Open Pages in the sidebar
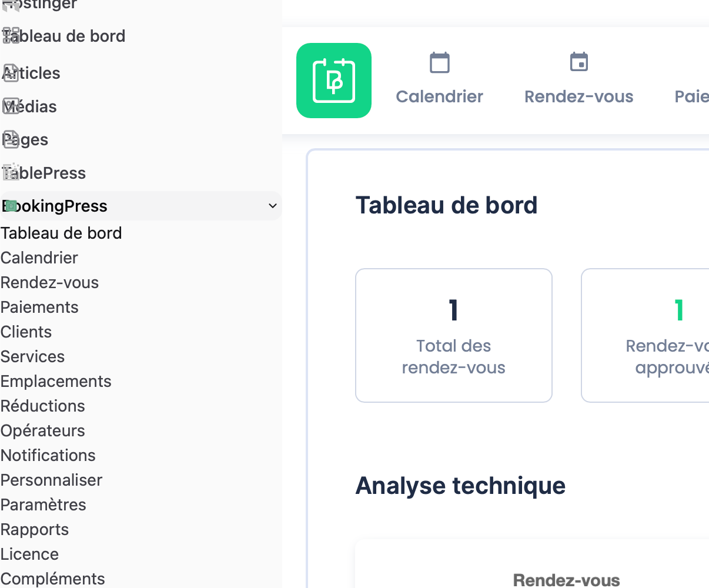The image size is (709, 588). [x=25, y=140]
